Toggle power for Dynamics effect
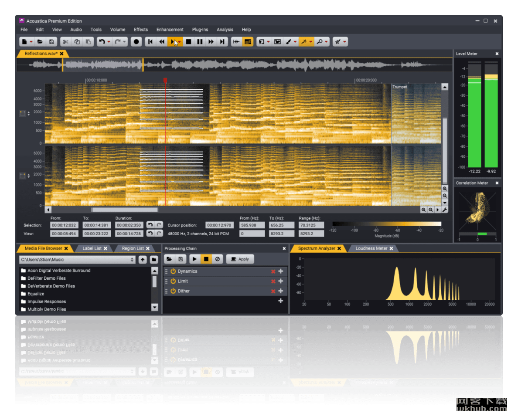 click(x=173, y=271)
